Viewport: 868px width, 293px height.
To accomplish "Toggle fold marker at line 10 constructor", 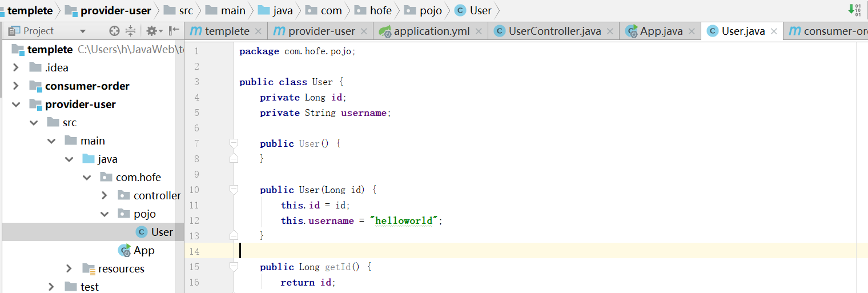I will pyautogui.click(x=234, y=189).
